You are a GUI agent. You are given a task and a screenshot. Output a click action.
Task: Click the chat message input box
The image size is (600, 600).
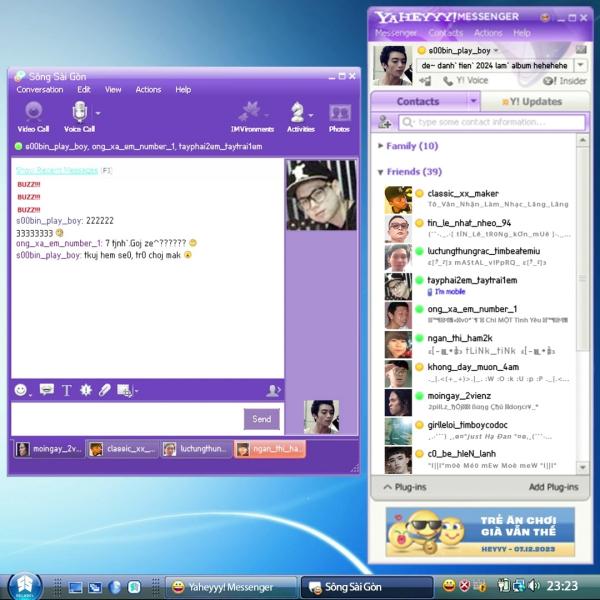127,419
